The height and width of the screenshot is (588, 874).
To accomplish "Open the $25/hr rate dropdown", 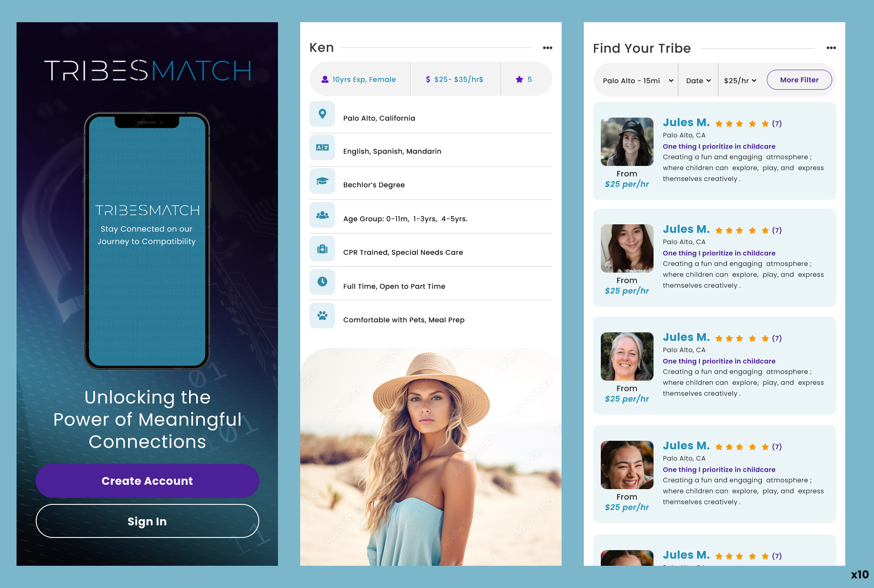I will 740,80.
